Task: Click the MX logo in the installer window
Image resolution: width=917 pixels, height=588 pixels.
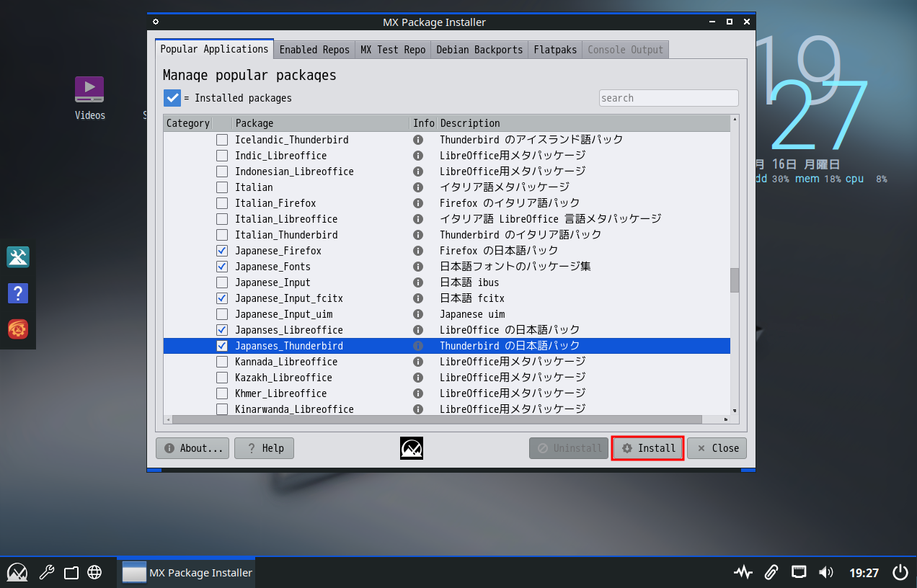Action: [412, 448]
